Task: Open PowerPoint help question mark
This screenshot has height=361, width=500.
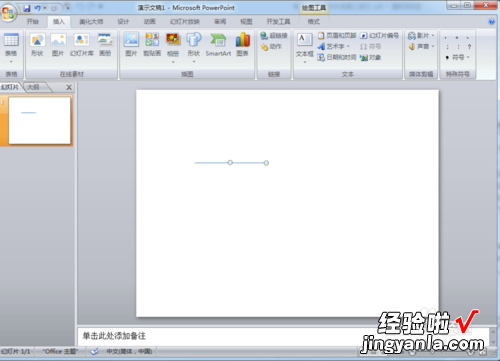Action: (491, 22)
